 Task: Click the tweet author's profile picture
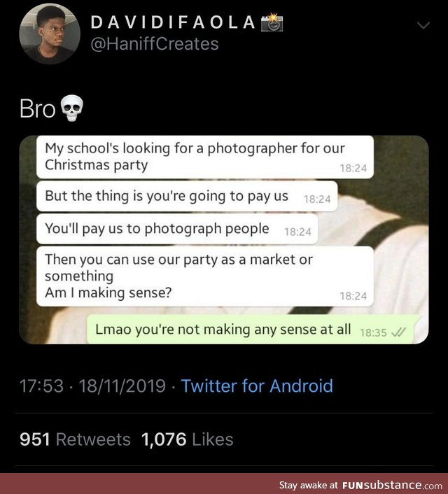[48, 35]
